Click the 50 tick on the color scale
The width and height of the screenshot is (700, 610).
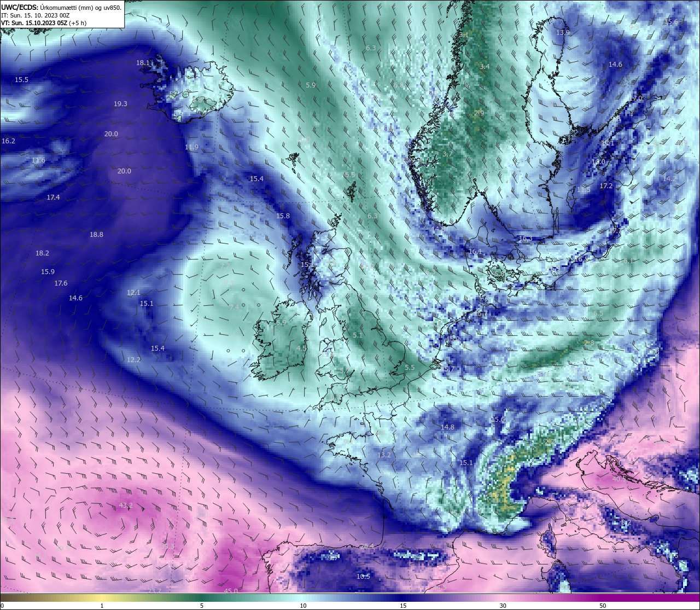click(603, 606)
